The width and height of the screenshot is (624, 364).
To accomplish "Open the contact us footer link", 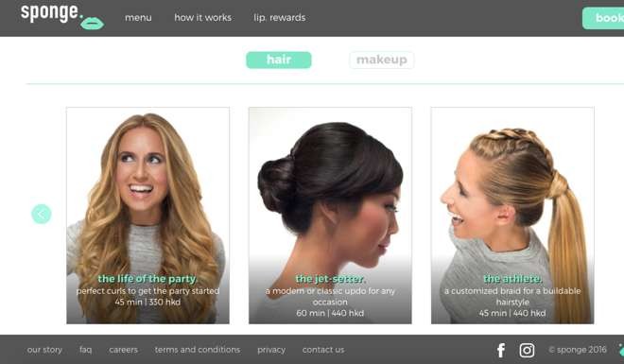I will tap(323, 350).
